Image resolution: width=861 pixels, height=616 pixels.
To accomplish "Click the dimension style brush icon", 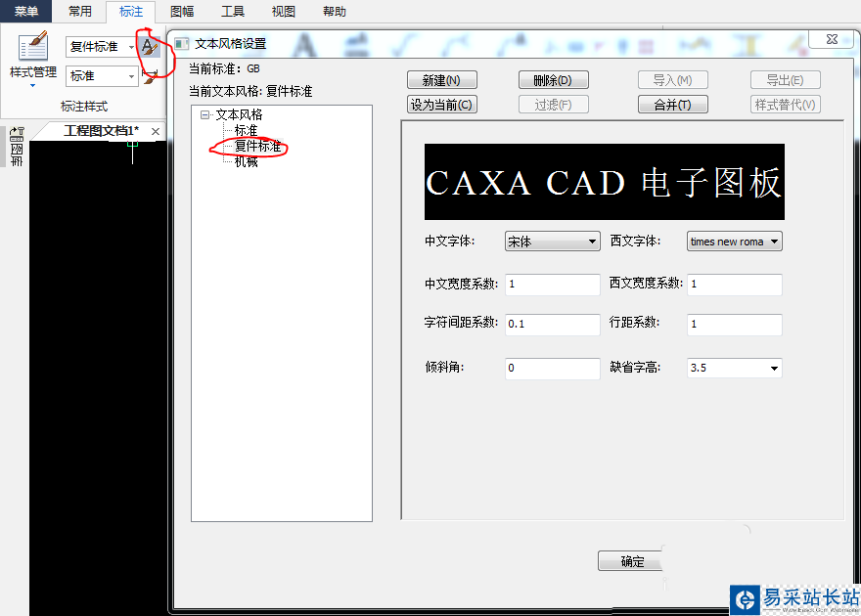I will pyautogui.click(x=150, y=77).
